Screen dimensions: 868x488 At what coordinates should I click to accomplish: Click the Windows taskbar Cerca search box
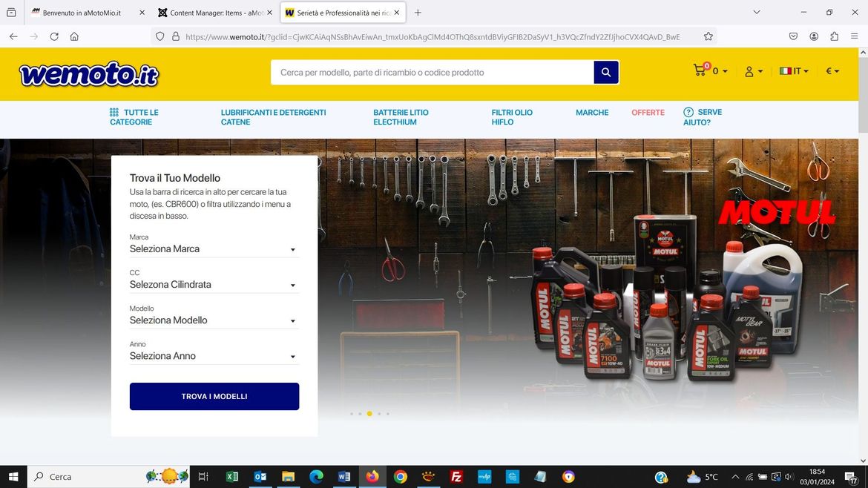(108, 476)
